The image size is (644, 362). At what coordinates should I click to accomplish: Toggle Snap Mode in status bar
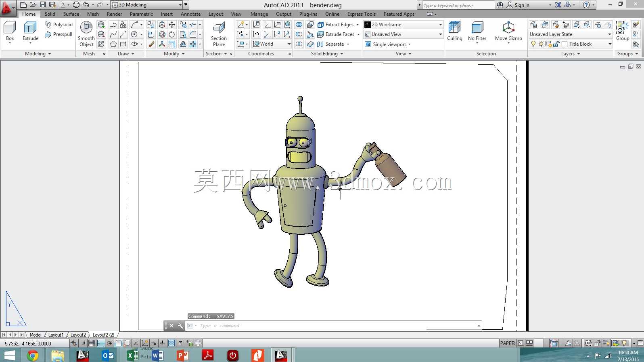[x=83, y=343]
